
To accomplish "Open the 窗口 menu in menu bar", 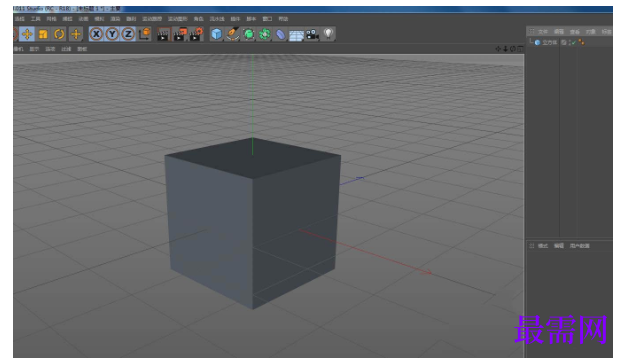I will 267,19.
